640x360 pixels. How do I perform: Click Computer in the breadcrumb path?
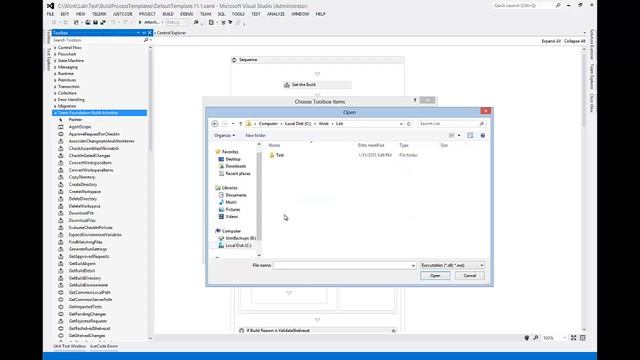(x=268, y=124)
